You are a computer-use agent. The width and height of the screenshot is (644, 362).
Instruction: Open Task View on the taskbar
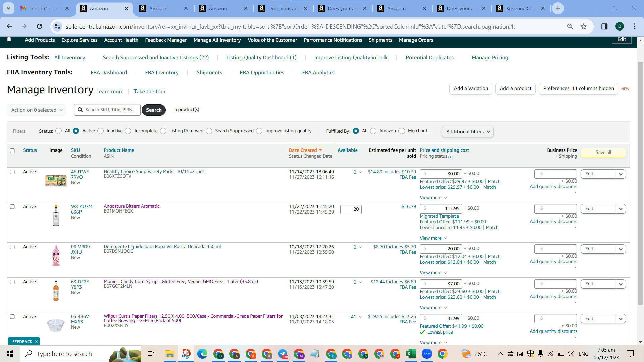click(x=151, y=354)
